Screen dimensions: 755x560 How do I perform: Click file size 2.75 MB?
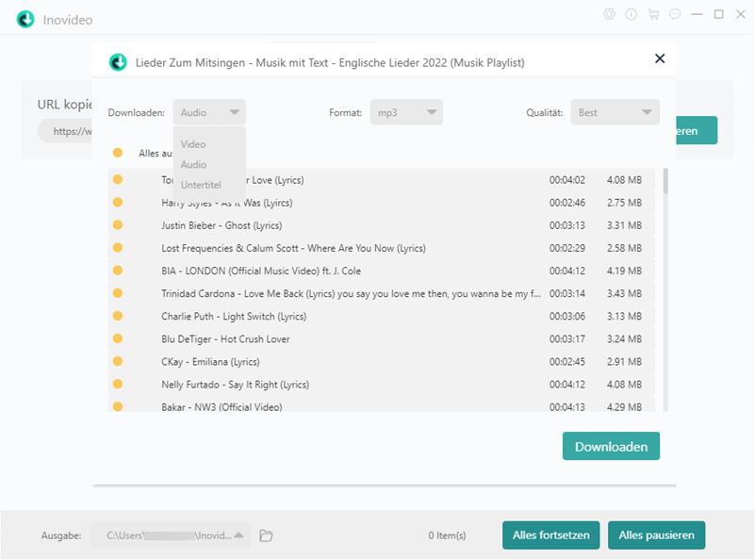coord(624,203)
